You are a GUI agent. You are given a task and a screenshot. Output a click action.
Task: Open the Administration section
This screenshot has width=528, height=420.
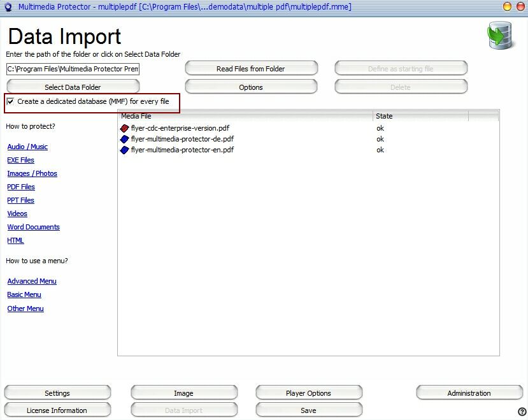click(469, 393)
